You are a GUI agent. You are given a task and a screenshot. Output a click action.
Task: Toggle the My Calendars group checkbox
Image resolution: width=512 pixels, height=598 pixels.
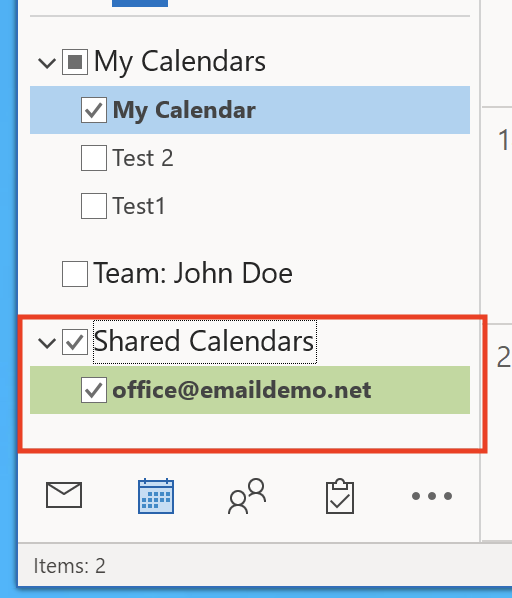pos(75,61)
